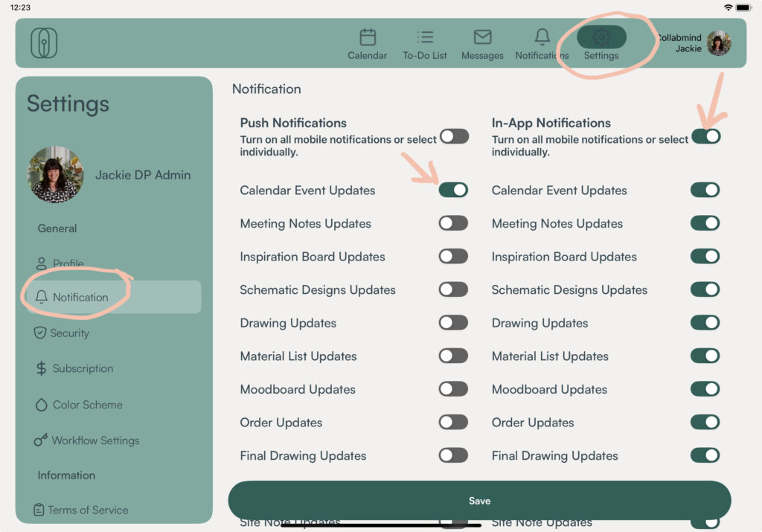Viewport: 762px width, 532px height.
Task: Click the Save button
Action: tap(479, 501)
